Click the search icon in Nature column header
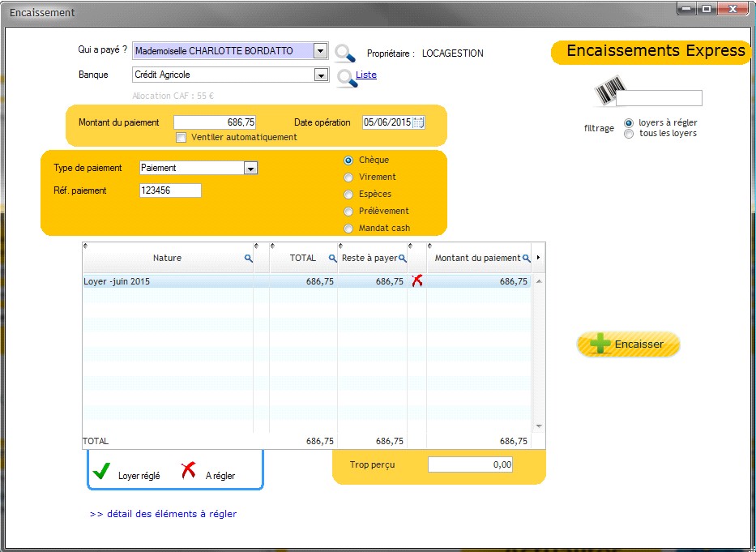 point(248,258)
